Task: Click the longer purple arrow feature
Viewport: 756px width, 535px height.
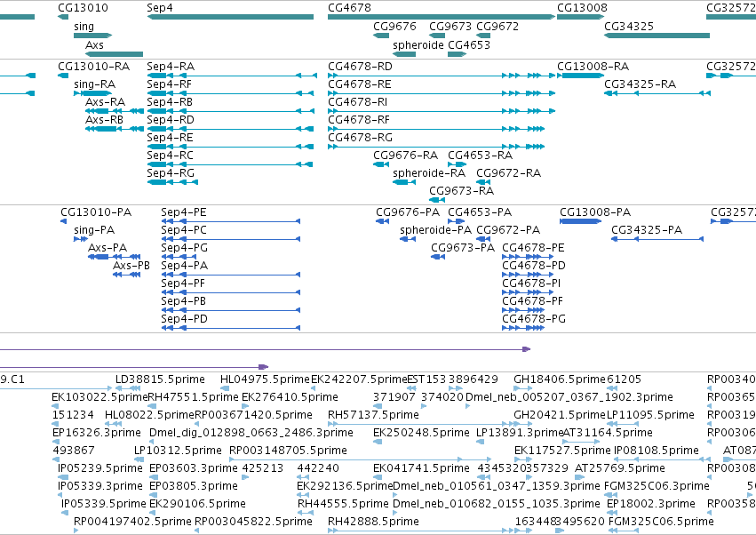Action: (x=266, y=349)
